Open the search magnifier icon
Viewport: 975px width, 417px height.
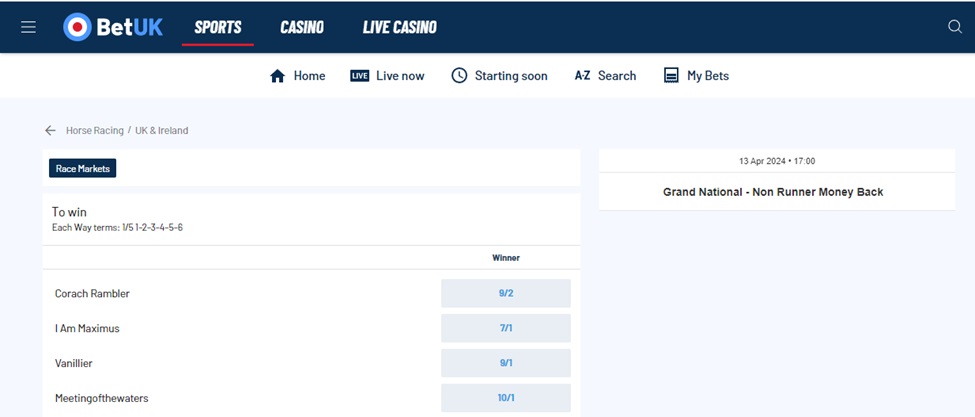coord(954,27)
